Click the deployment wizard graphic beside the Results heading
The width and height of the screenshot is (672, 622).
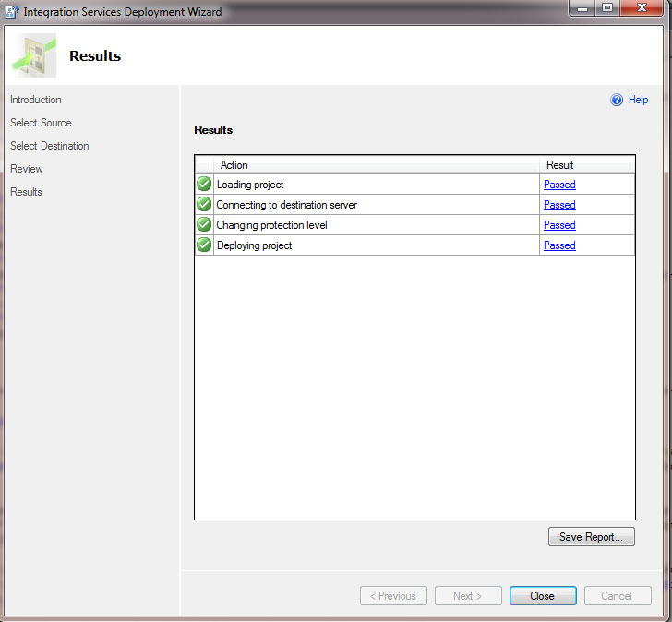tap(34, 55)
